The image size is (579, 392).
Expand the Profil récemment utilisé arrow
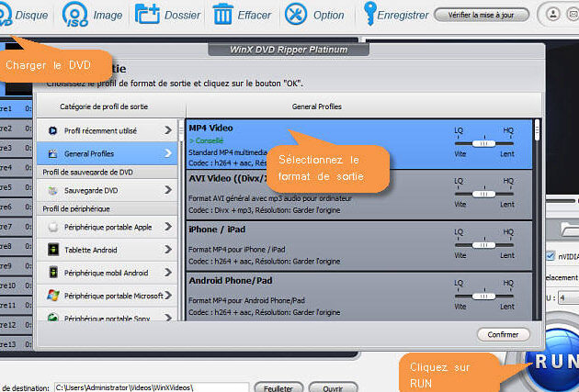168,130
